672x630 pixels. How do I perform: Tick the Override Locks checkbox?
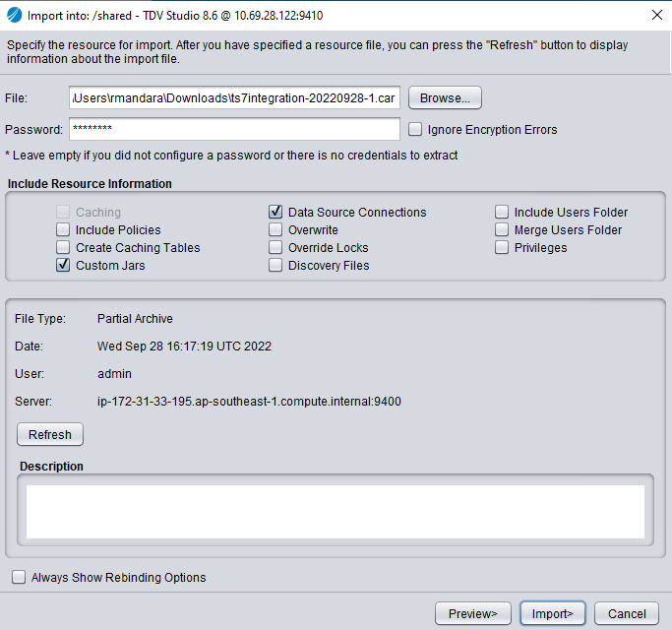point(275,247)
